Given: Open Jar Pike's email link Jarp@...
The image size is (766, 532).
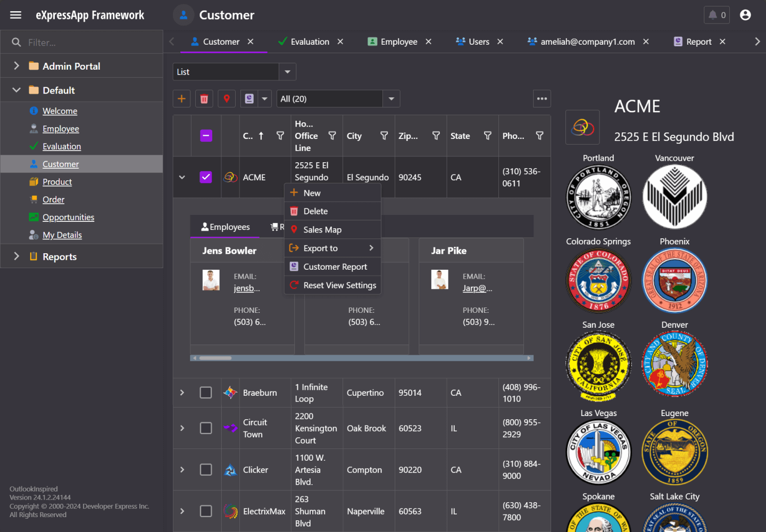Looking at the screenshot, I should click(477, 287).
